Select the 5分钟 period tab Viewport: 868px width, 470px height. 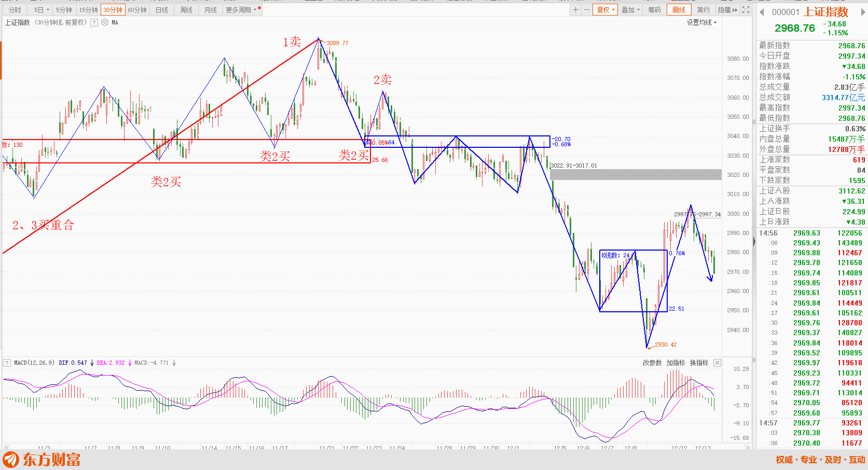coord(64,10)
